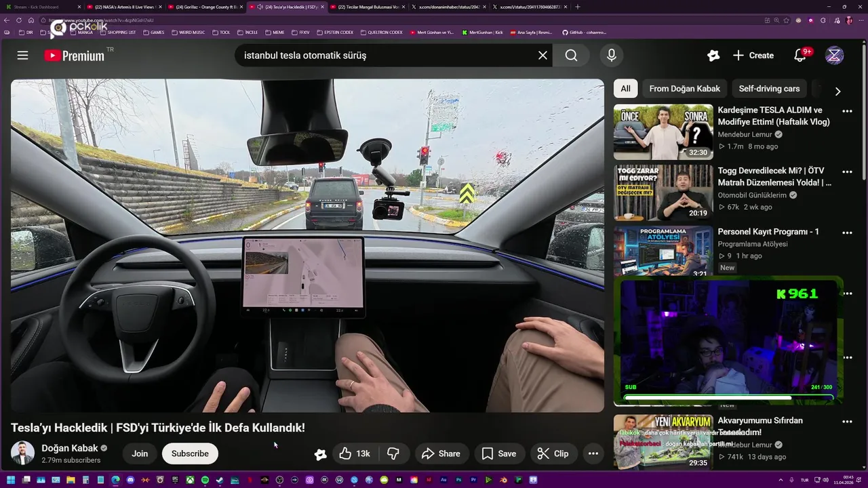Filter by From Doğan Kabak chip

pos(684,89)
